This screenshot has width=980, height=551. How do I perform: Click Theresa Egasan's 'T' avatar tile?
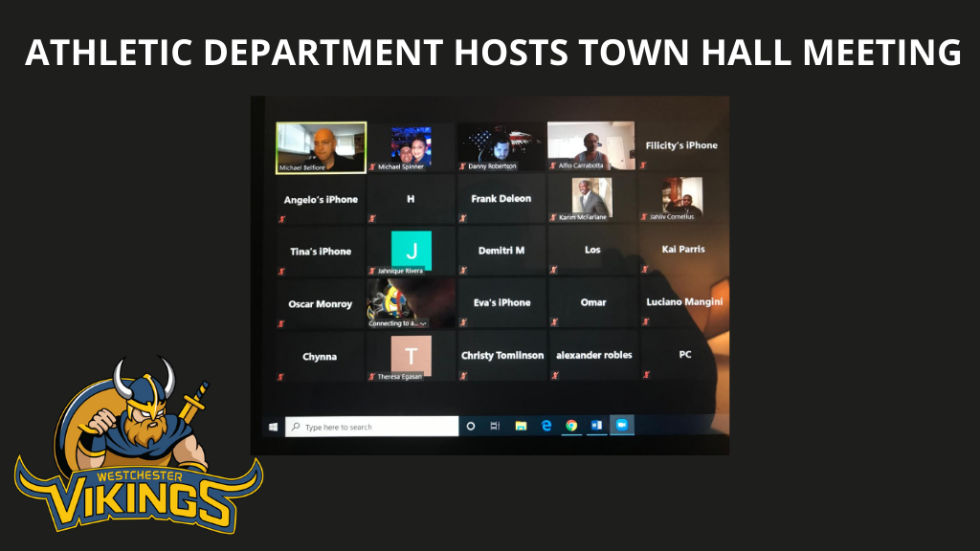coord(412,354)
